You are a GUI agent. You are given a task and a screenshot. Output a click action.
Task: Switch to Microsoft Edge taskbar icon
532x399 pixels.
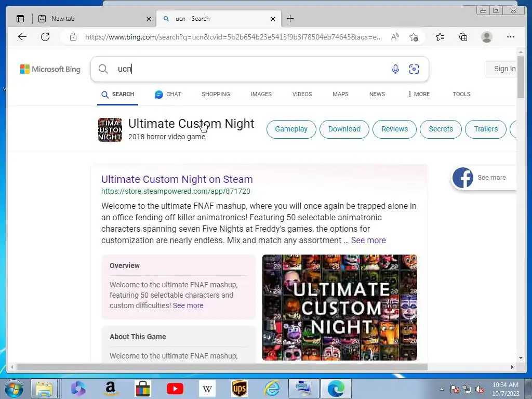pos(336,389)
